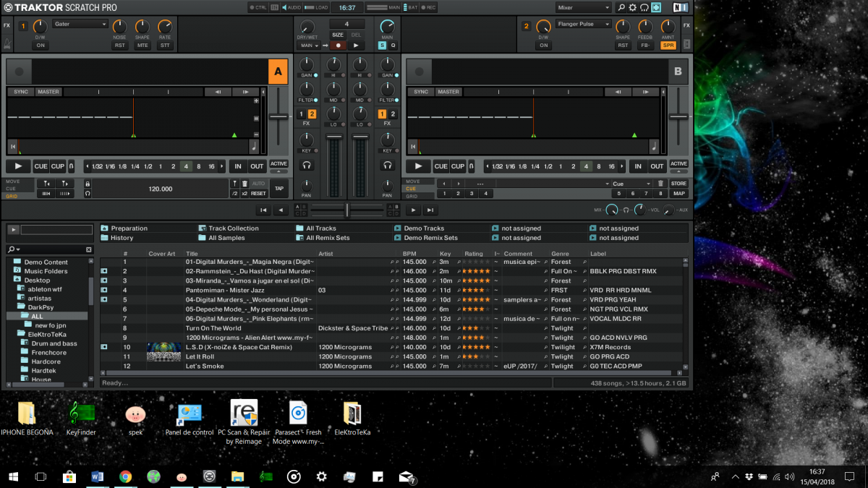
Task: Click the delete trash icon in Deck A grid panel
Action: (x=244, y=184)
